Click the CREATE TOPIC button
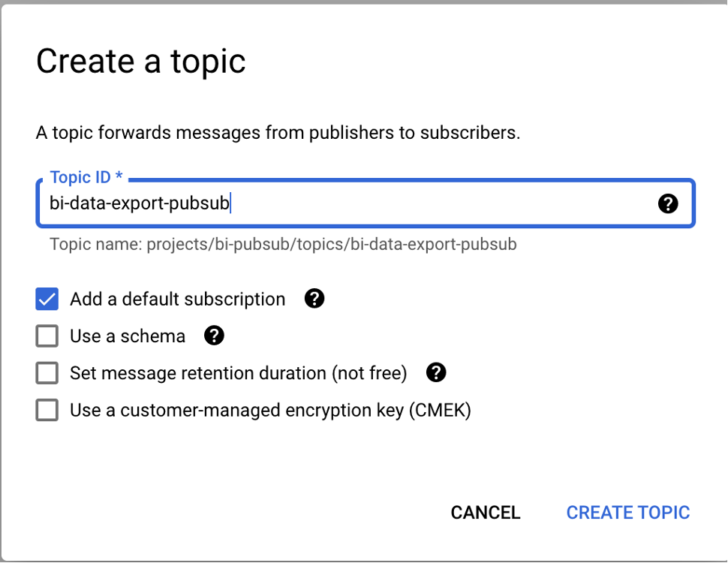728x563 pixels. 627,513
